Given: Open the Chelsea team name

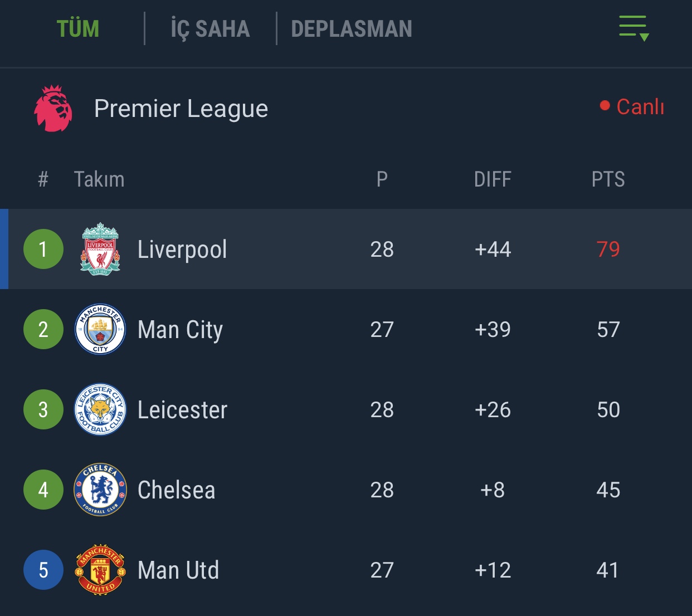Looking at the screenshot, I should pos(176,490).
